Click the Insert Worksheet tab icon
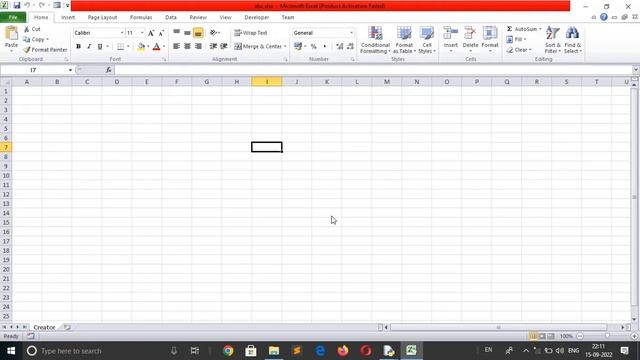 click(x=67, y=327)
